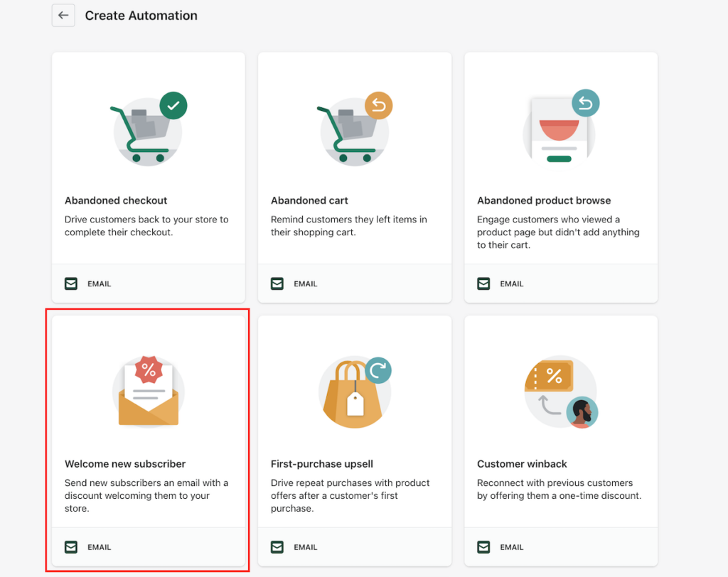Click the EMAIL label on Abandoned cart card
728x577 pixels.
click(306, 284)
